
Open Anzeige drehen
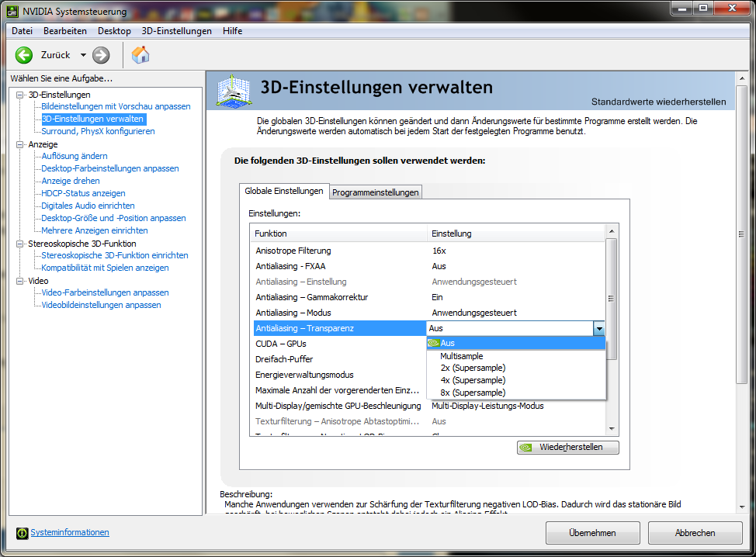71,182
